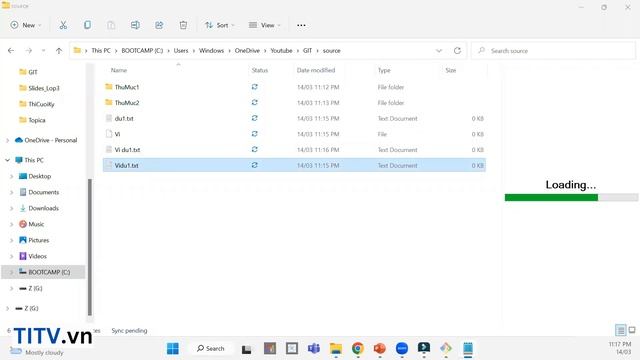This screenshot has height=360, width=640.
Task: Click the Share icon in toolbar
Action: tap(159, 25)
